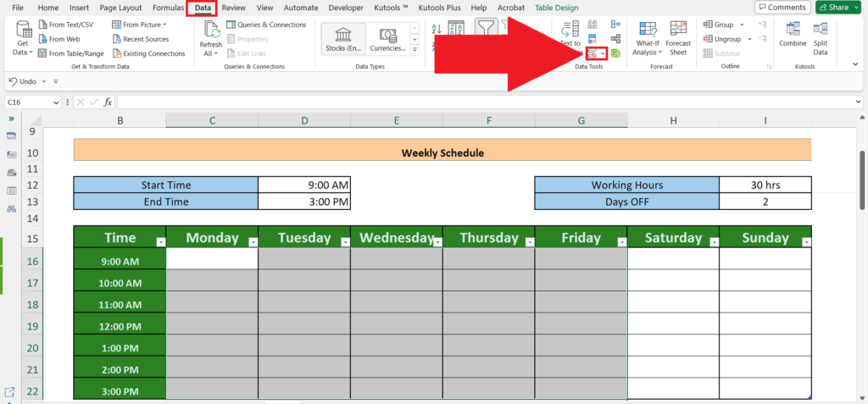Open Existing Connections
The height and width of the screenshot is (404, 868).
[x=148, y=53]
